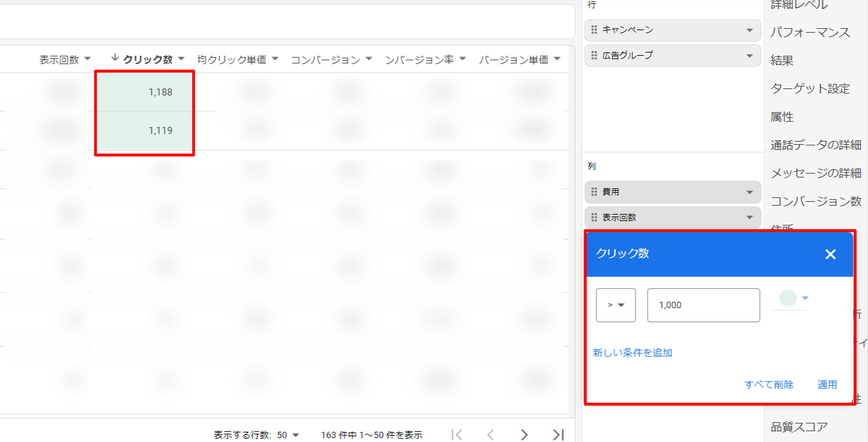The height and width of the screenshot is (442, 868).
Task: Go to the next page of results
Action: click(x=524, y=435)
